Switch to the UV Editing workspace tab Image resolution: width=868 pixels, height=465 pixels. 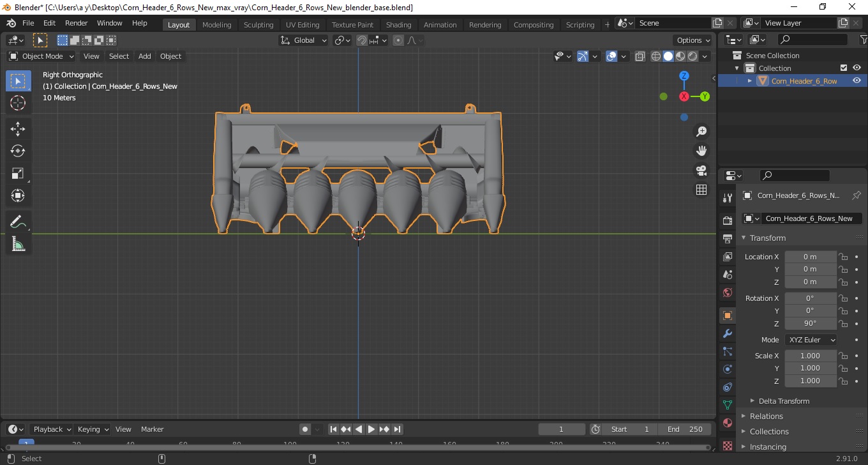coord(303,25)
